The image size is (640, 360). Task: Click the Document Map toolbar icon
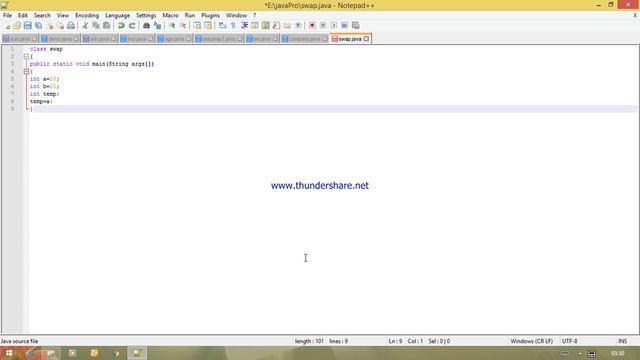[265, 26]
